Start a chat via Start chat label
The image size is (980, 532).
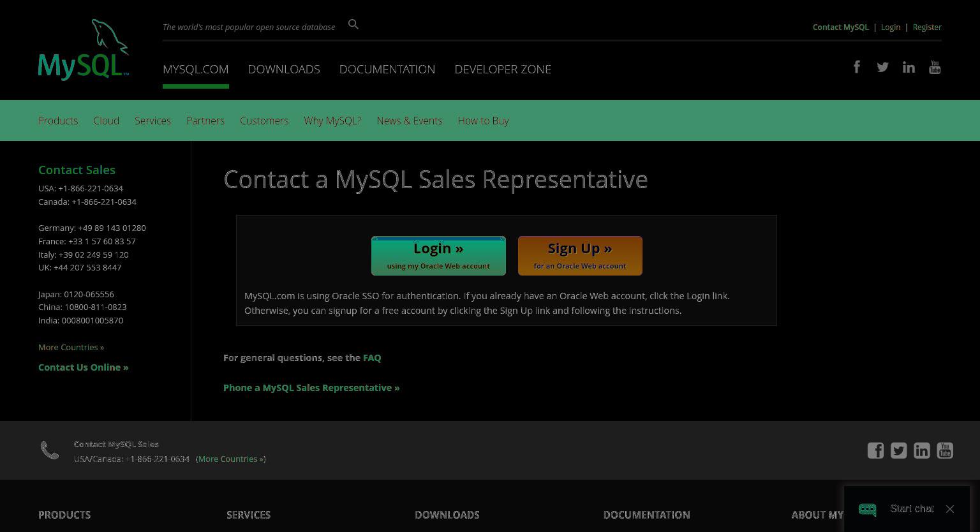coord(912,508)
